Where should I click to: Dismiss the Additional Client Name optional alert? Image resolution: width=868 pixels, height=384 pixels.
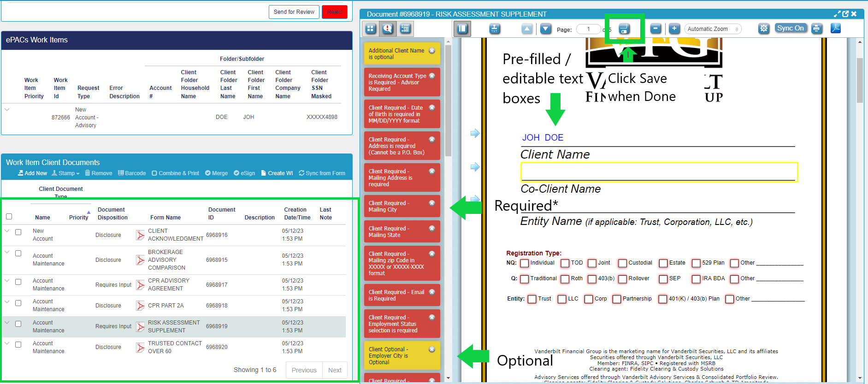click(x=432, y=51)
